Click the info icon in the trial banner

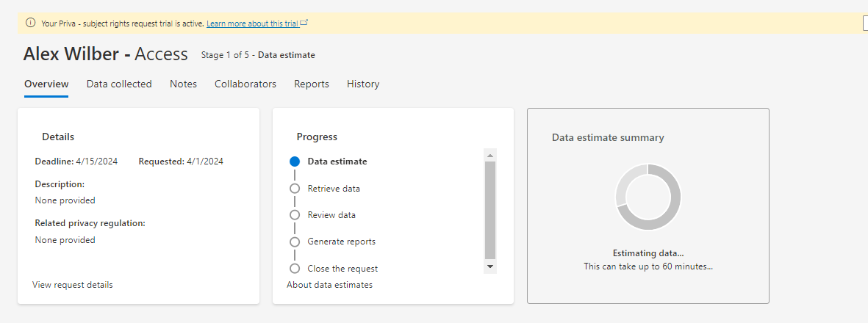31,23
